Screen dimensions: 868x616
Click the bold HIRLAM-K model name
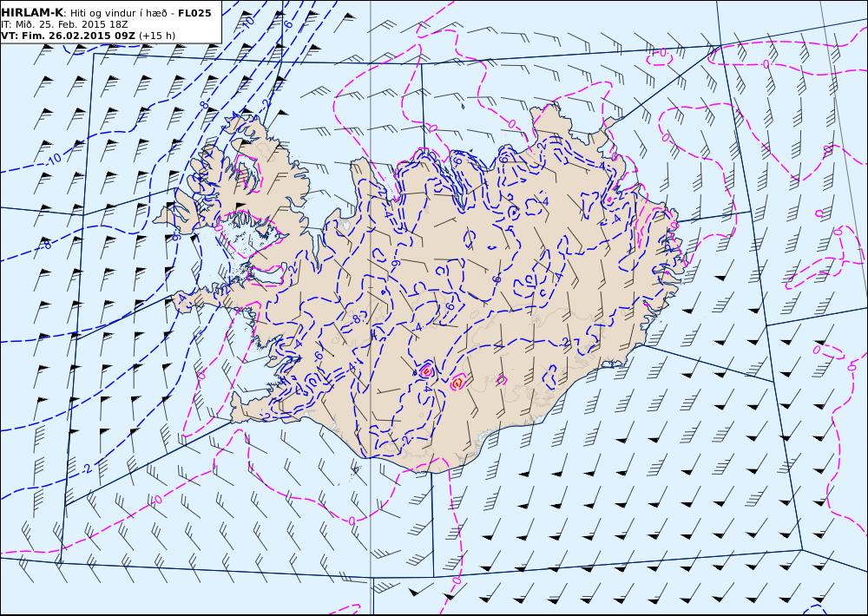(x=32, y=13)
